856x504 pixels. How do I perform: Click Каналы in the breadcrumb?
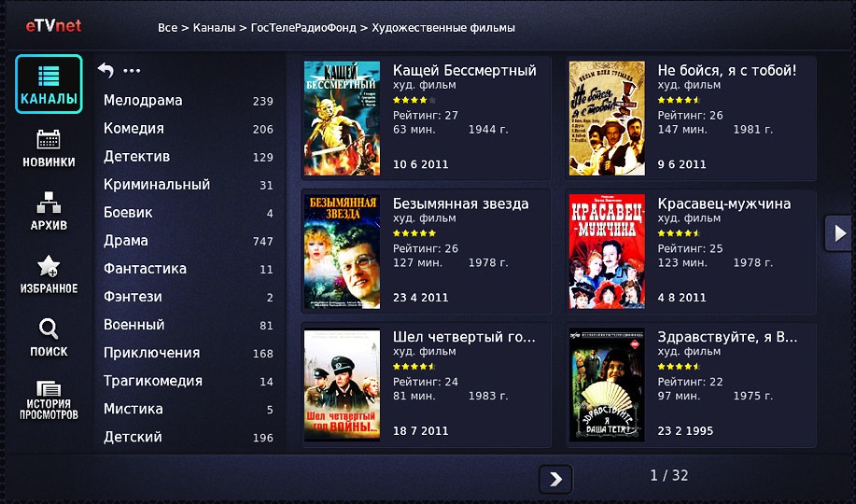click(214, 27)
